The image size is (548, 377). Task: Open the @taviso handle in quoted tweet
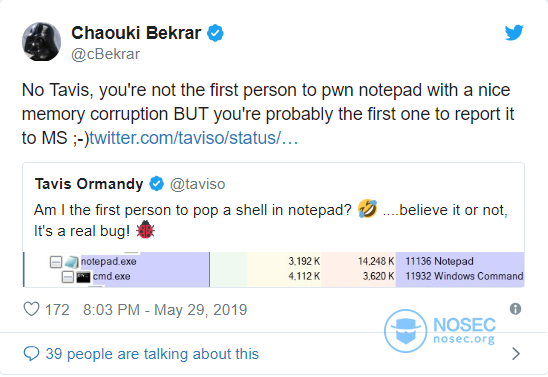coord(197,184)
